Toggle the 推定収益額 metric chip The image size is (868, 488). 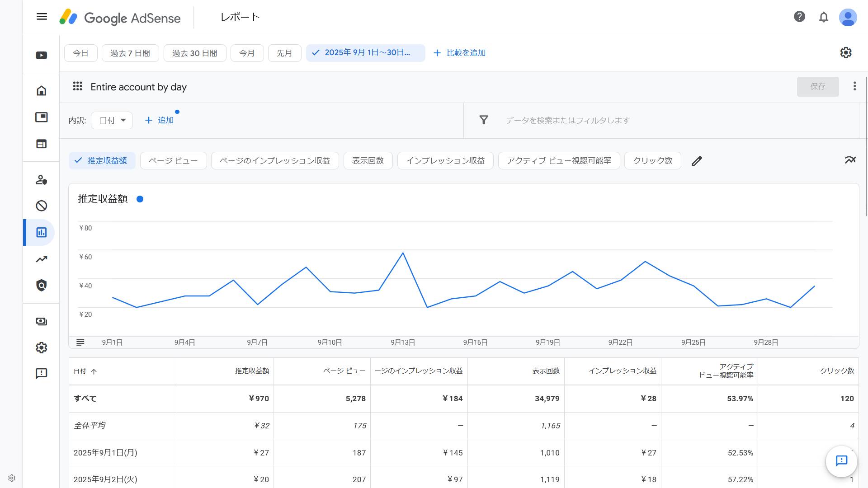[x=102, y=161]
